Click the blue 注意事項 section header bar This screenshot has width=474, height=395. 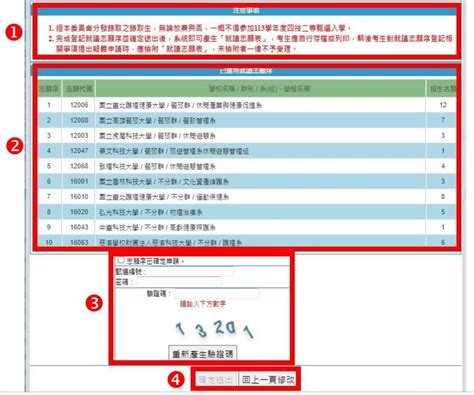[247, 11]
